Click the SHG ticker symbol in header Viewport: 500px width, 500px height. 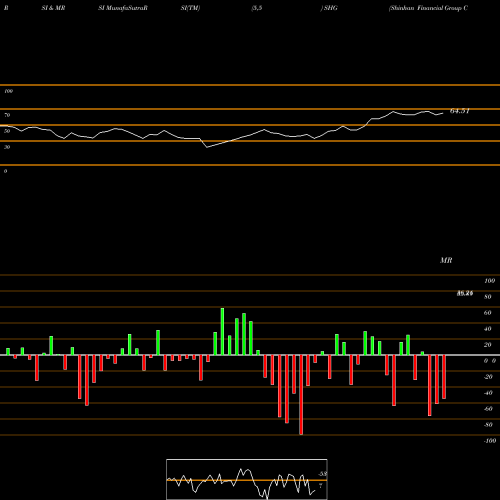click(331, 8)
